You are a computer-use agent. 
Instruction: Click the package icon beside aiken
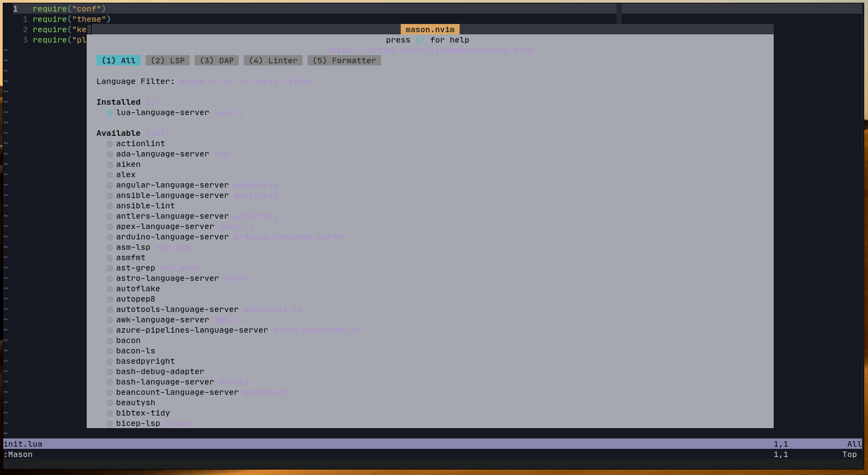click(110, 165)
